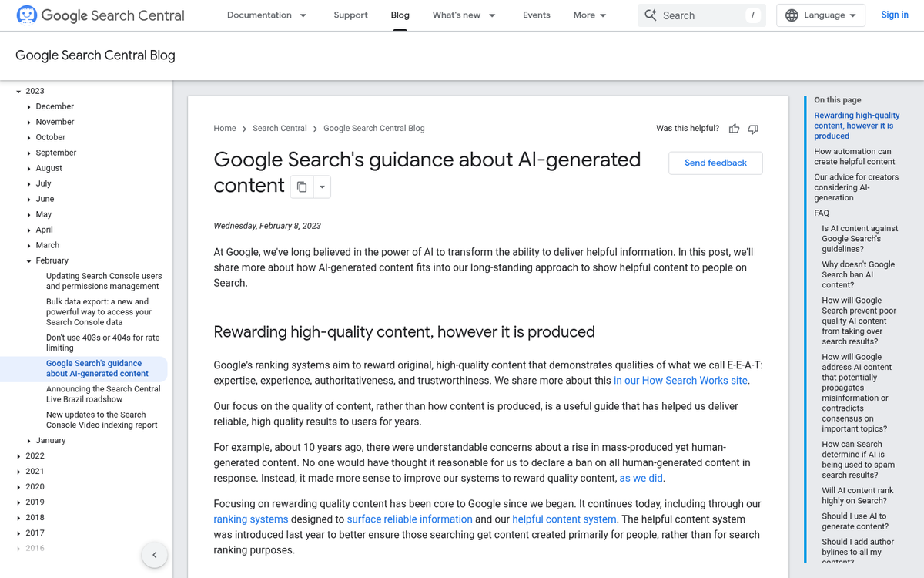Open Bulk data export post
The height and width of the screenshot is (578, 924).
click(x=99, y=312)
